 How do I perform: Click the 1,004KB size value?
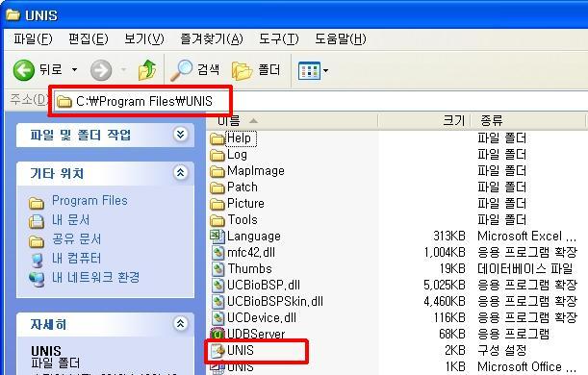pos(445,253)
